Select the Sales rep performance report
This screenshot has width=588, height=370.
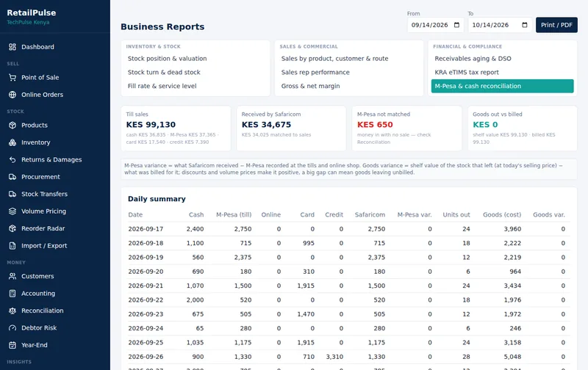pyautogui.click(x=348, y=72)
